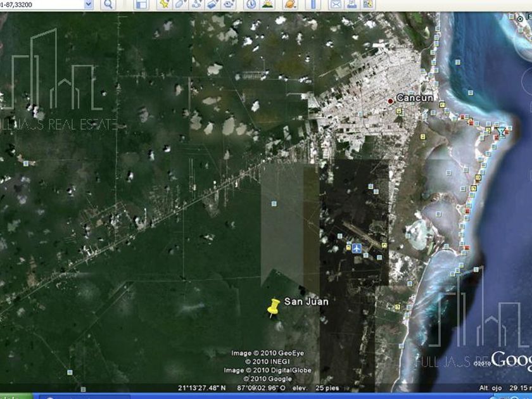Viewport: 532px width, 399px height.
Task: Select the add polygon tool
Action: point(180,4)
